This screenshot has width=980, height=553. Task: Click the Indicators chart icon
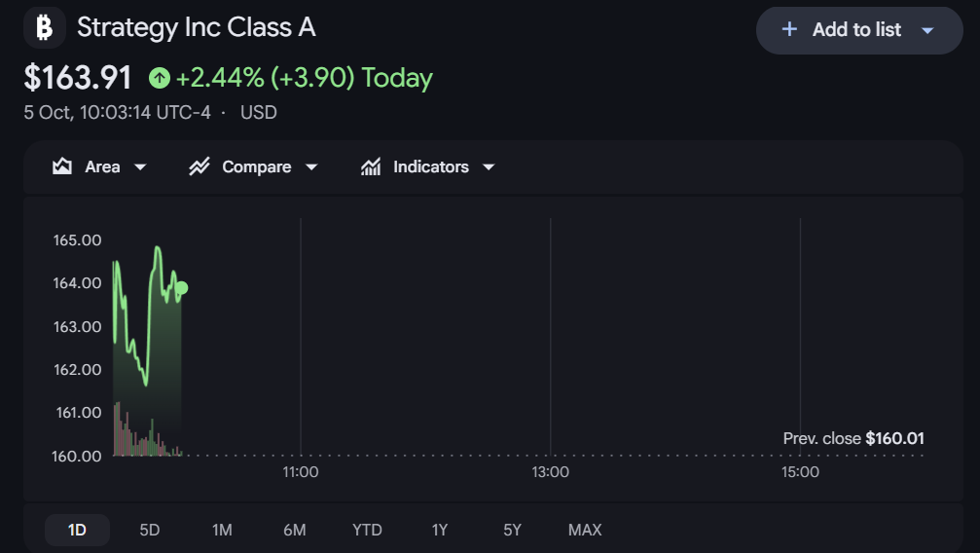click(371, 166)
